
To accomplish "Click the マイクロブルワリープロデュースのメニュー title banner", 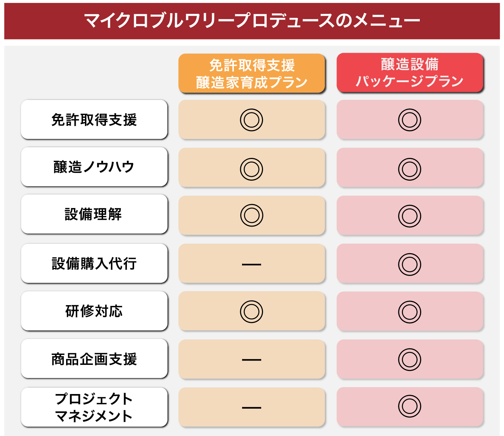I will pyautogui.click(x=252, y=21).
